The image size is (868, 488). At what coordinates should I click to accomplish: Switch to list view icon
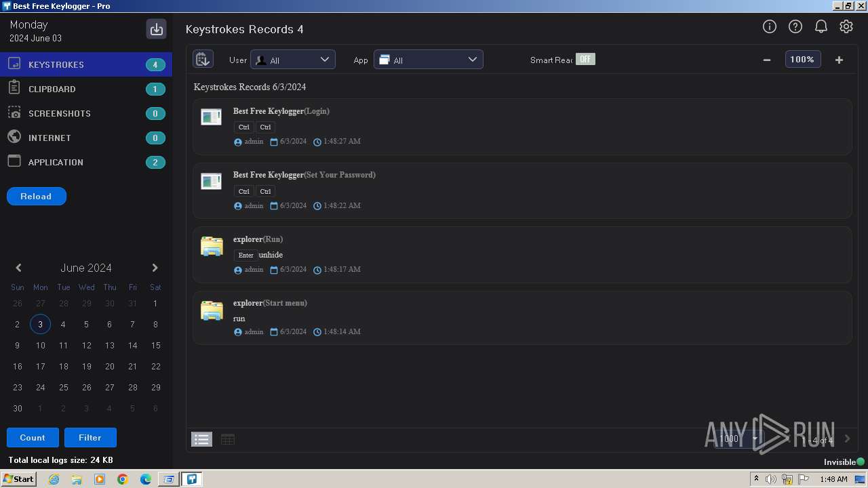click(x=201, y=439)
